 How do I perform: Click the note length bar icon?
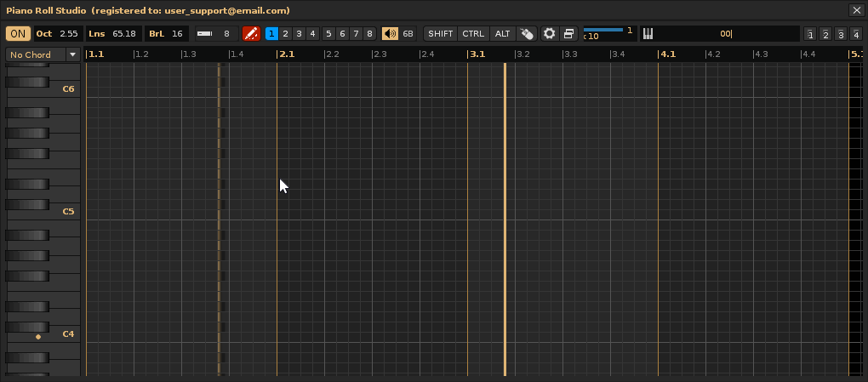(x=205, y=34)
